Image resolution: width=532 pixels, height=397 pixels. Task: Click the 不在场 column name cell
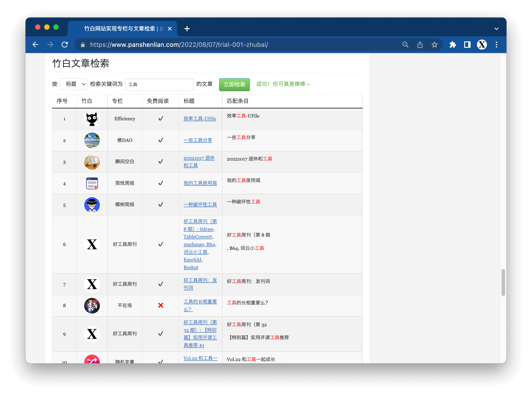click(x=125, y=305)
